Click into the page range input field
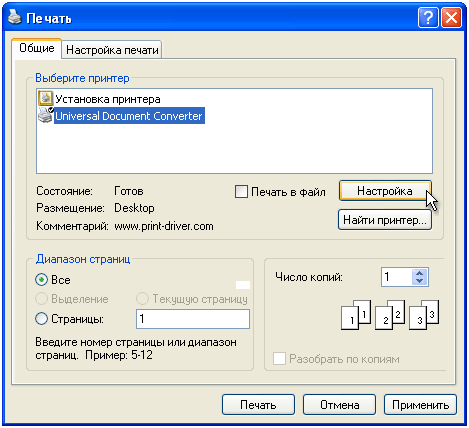 coord(193,319)
